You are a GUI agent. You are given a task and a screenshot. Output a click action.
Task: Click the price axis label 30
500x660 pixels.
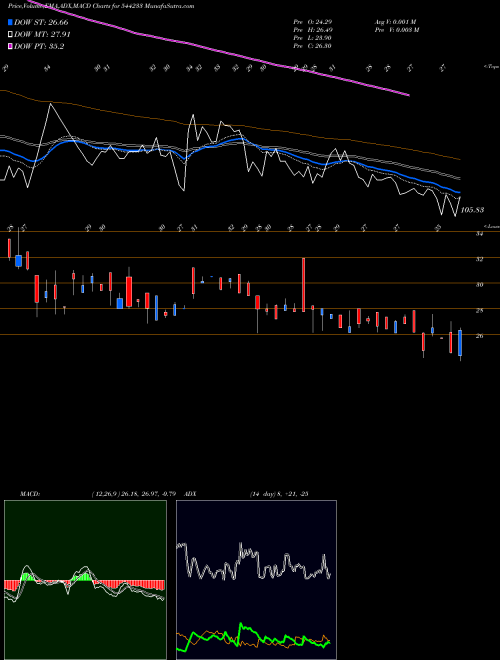click(479, 285)
